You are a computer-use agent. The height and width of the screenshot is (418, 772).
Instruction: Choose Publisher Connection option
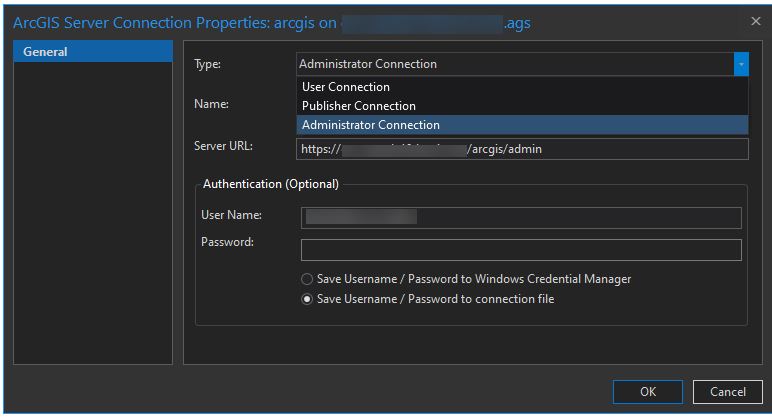pos(522,106)
